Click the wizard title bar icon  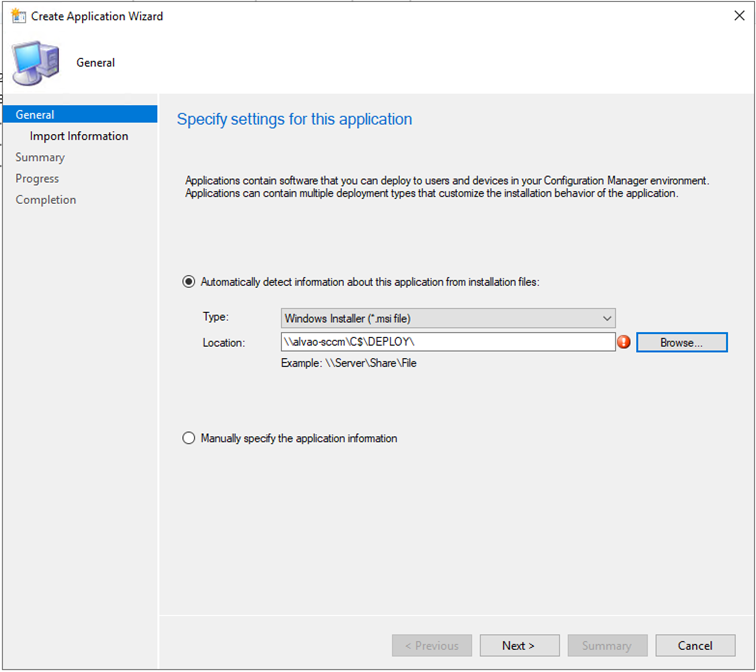[18, 15]
